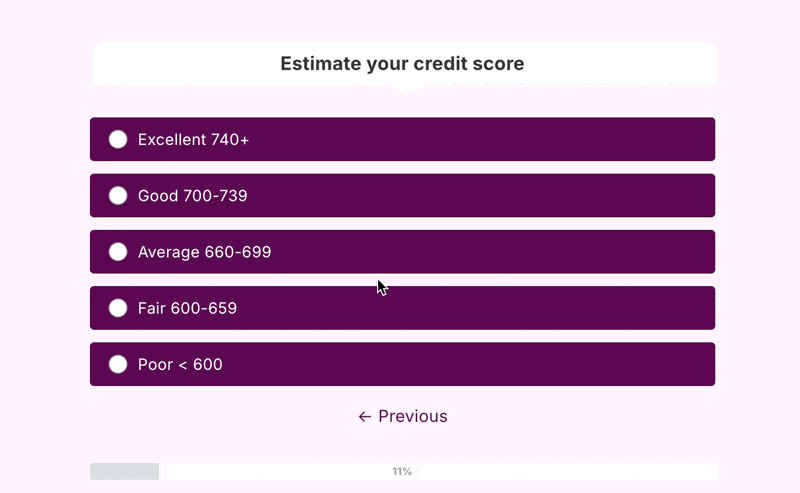
Task: Select the Fair 600-659 radio button
Action: point(118,308)
